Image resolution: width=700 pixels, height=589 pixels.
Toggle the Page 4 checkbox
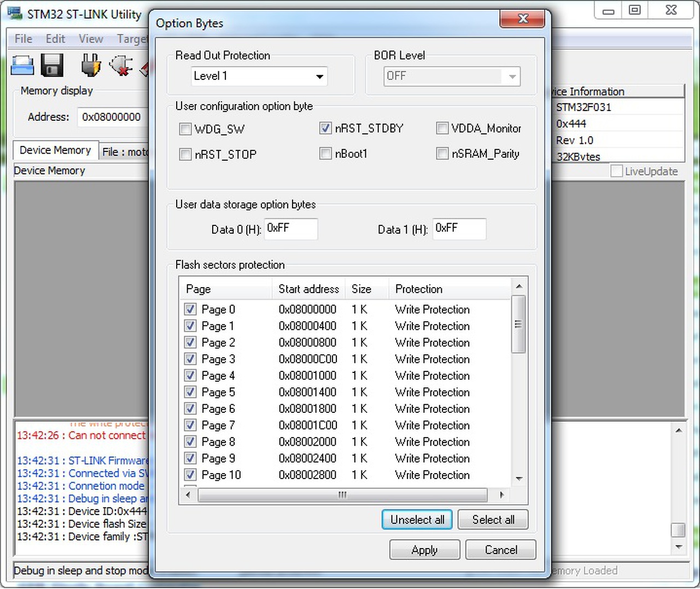[x=190, y=376]
